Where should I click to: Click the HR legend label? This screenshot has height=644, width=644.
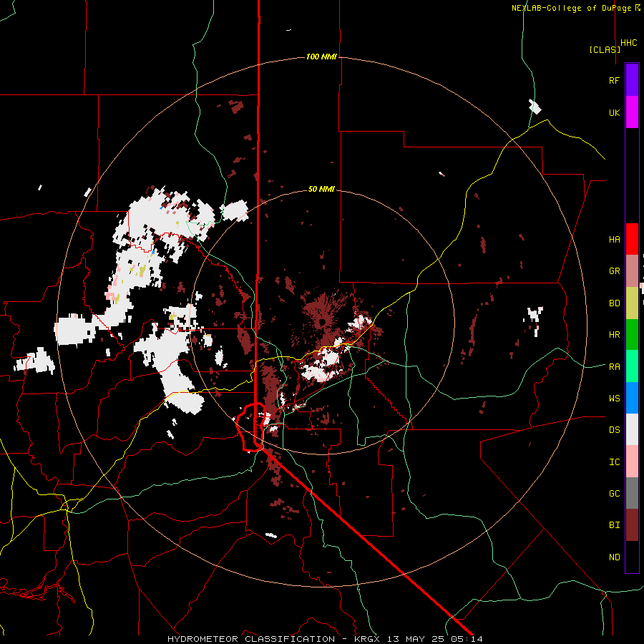point(614,335)
